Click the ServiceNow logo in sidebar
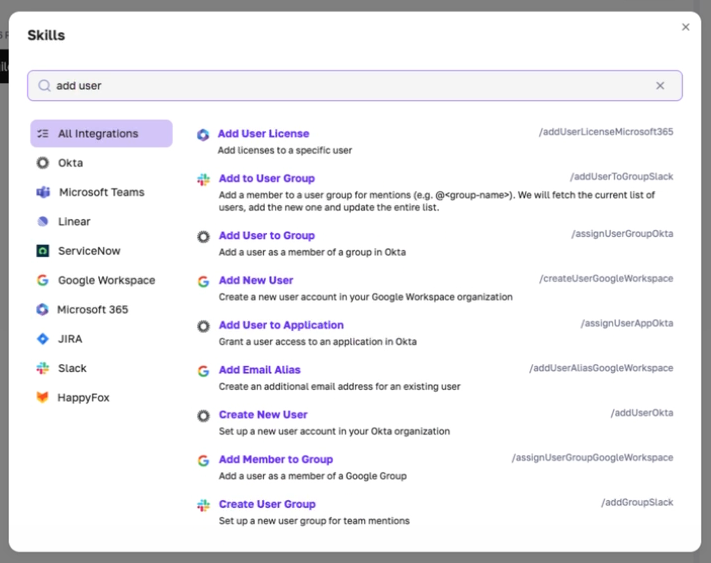The image size is (711, 563). (43, 251)
